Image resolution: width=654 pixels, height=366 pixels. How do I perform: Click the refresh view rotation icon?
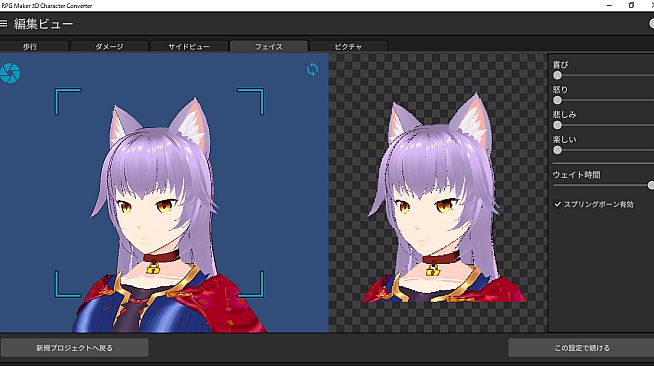[312, 69]
